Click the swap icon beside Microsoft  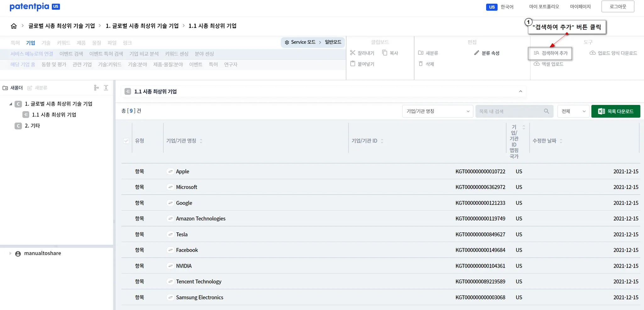[x=170, y=187]
